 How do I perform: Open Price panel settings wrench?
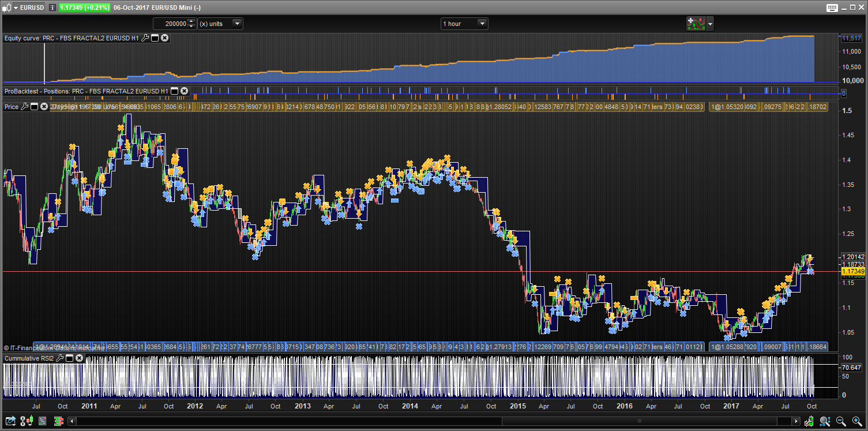(24, 107)
